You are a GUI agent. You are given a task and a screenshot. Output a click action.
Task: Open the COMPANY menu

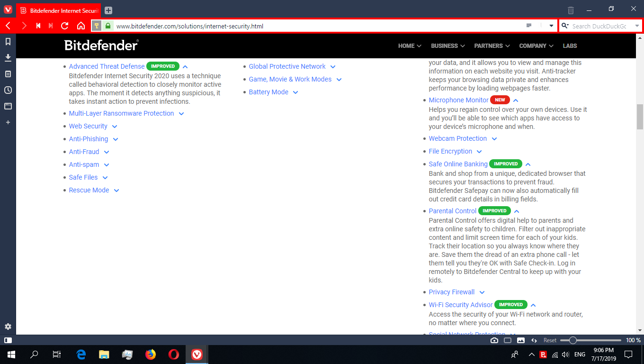[536, 46]
